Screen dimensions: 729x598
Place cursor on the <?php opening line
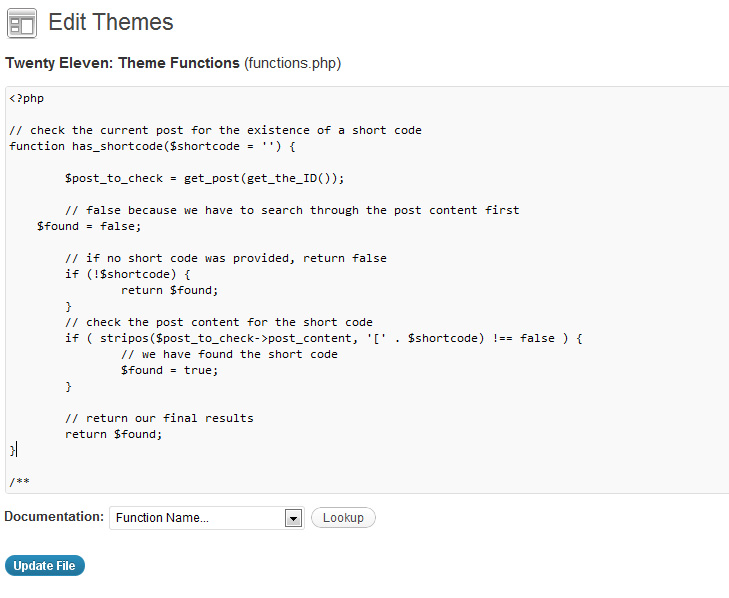(27, 99)
